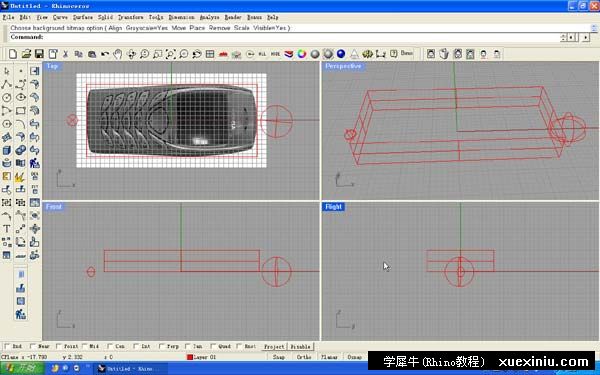Screen dimensions: 600x375
Task: Open the Analyze menu
Action: 209,17
